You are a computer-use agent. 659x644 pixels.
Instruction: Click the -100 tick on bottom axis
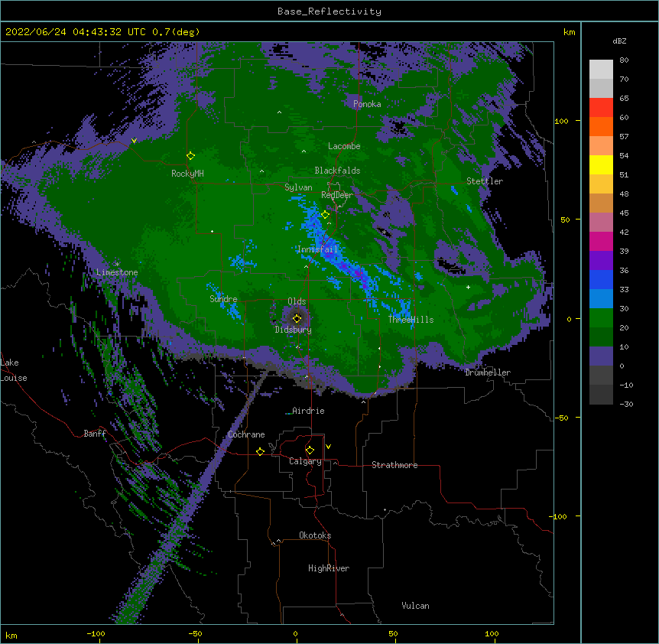[96, 633]
